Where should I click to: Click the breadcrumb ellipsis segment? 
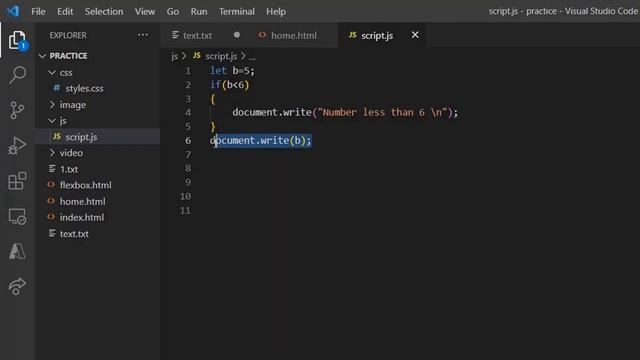pyautogui.click(x=252, y=57)
